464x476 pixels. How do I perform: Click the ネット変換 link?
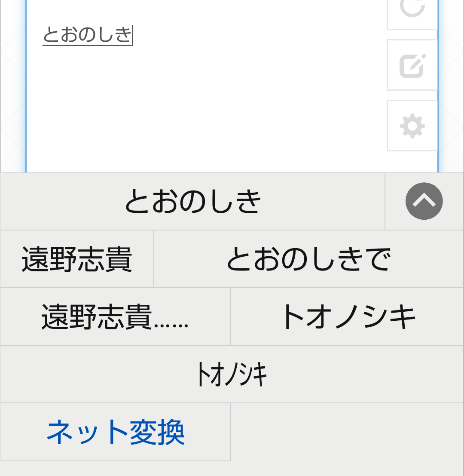[x=115, y=432]
